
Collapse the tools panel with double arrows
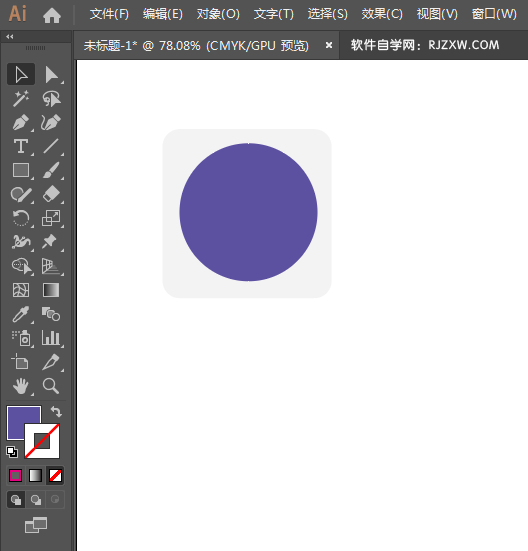(x=9, y=37)
